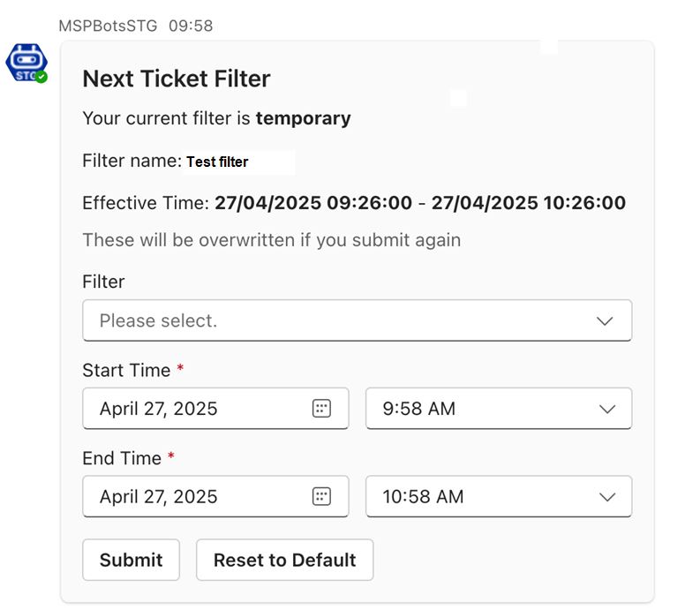Expand the Filter dropdown chevron
The height and width of the screenshot is (610, 700).
605,320
